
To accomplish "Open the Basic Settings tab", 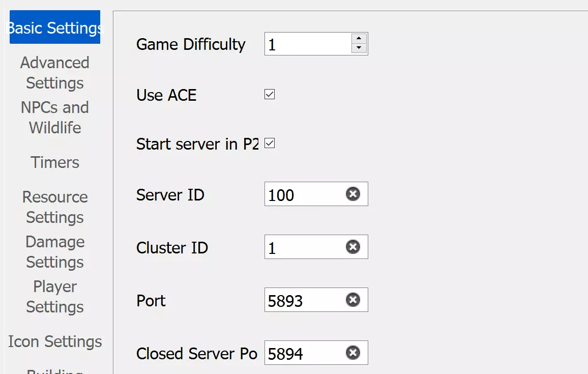I will (55, 27).
